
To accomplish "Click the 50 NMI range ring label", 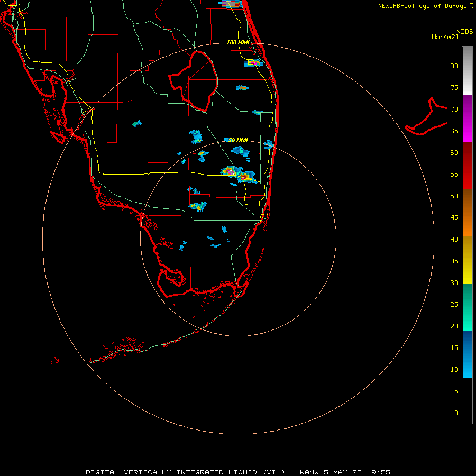I will (x=237, y=140).
